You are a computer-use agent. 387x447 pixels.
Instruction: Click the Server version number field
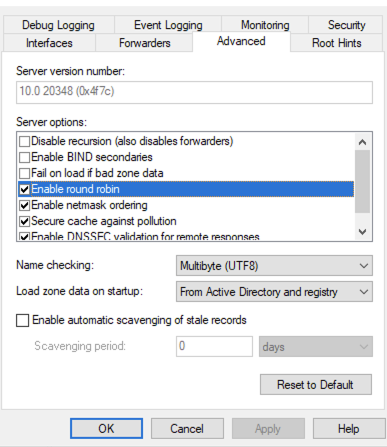(x=194, y=92)
